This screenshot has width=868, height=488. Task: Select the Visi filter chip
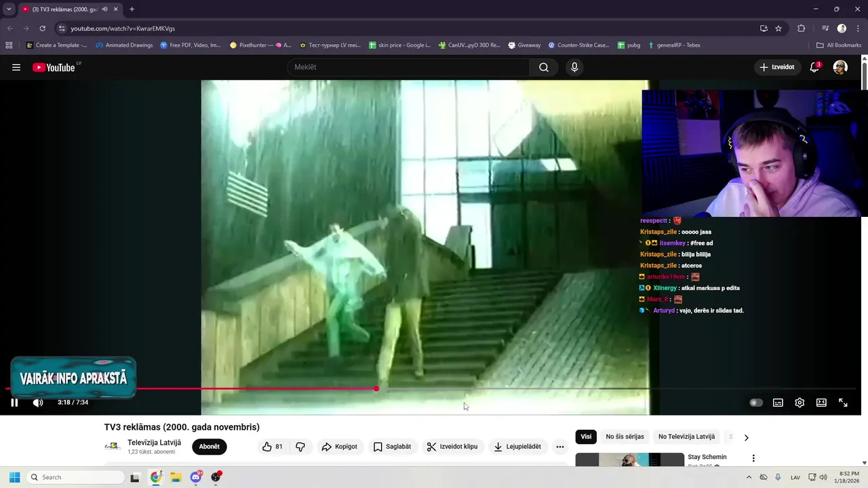pos(586,436)
